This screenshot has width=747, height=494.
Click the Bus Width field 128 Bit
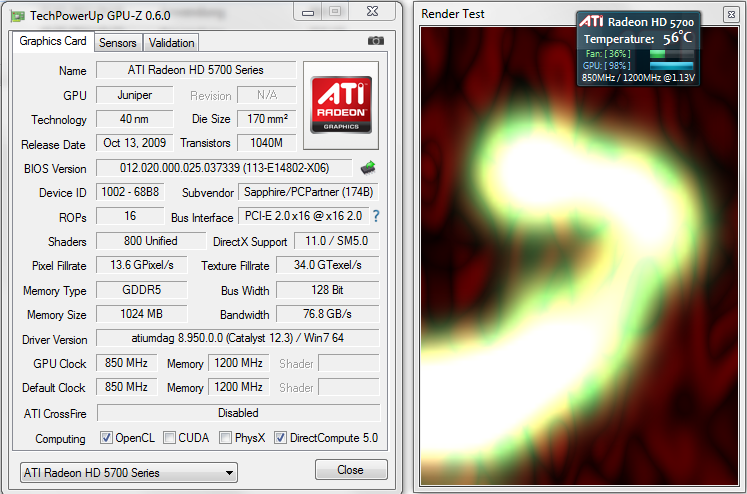[328, 290]
